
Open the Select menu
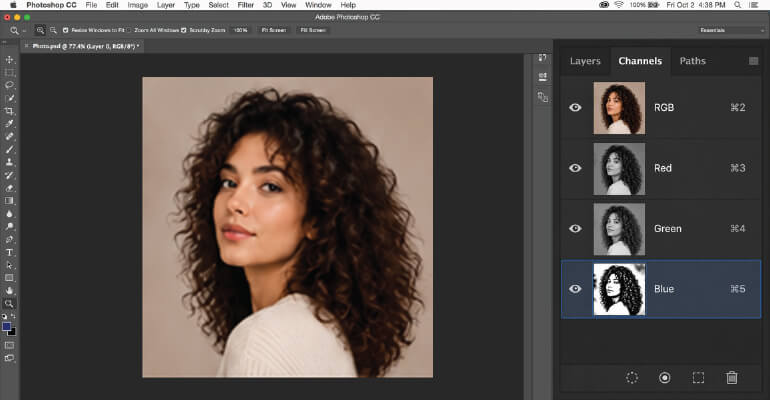pyautogui.click(x=219, y=5)
